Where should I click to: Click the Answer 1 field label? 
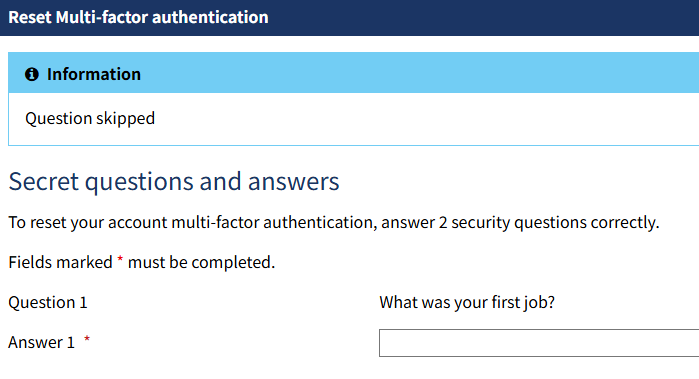click(41, 342)
